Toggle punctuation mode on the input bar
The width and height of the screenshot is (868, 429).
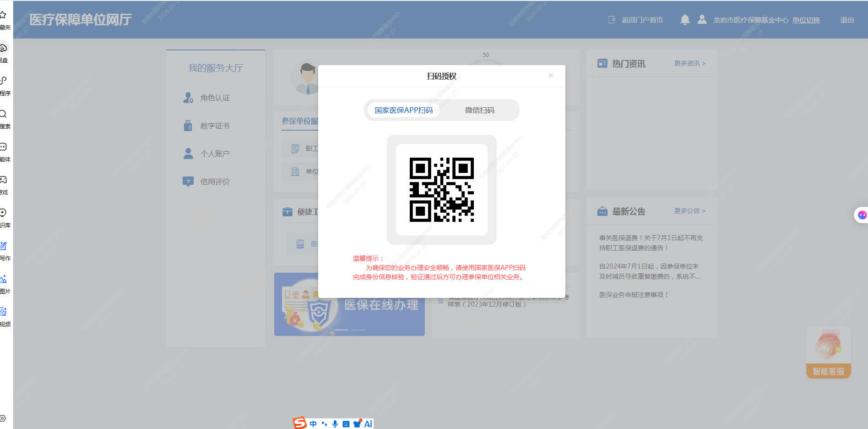(324, 424)
